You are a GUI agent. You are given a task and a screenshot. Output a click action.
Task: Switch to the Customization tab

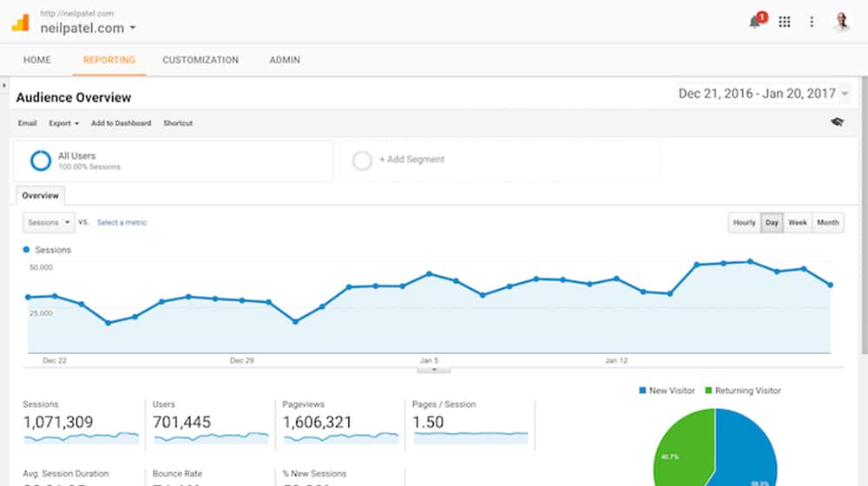click(201, 60)
